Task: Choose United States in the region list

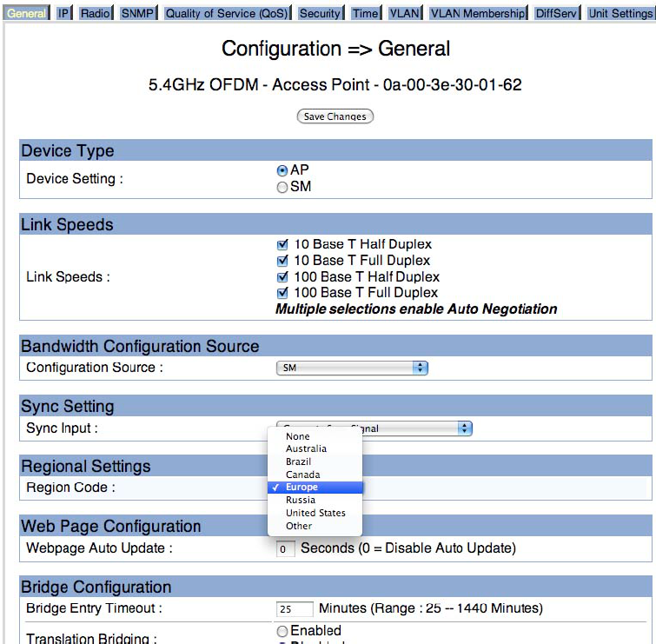Action: pyautogui.click(x=315, y=513)
